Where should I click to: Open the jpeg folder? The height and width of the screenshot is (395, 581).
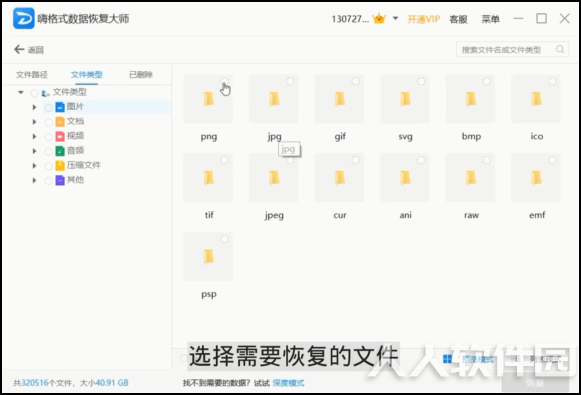[x=274, y=177]
